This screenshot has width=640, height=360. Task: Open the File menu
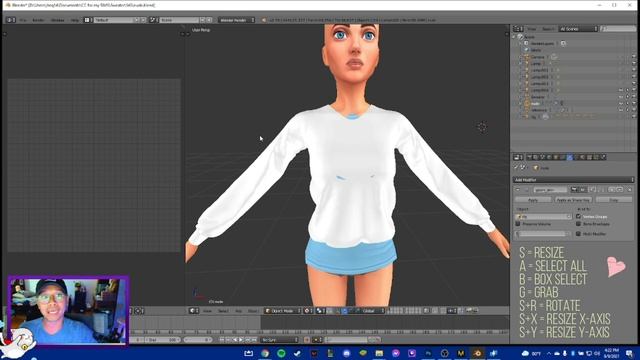click(23, 20)
